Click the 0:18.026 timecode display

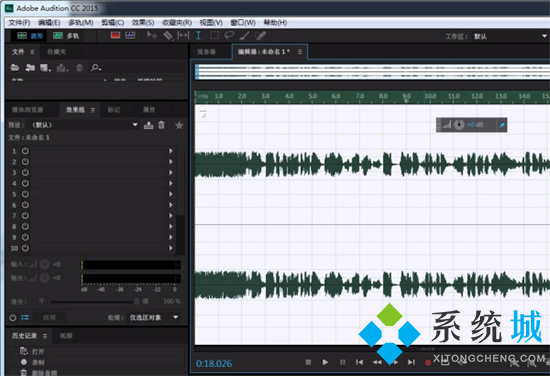[214, 363]
